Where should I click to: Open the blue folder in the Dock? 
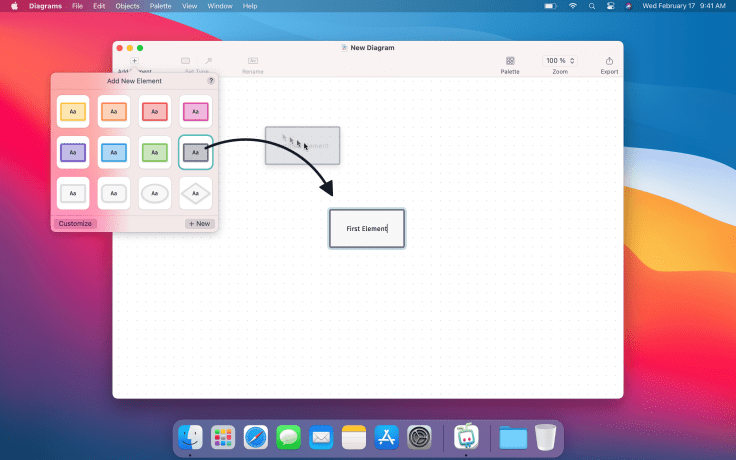(x=513, y=437)
